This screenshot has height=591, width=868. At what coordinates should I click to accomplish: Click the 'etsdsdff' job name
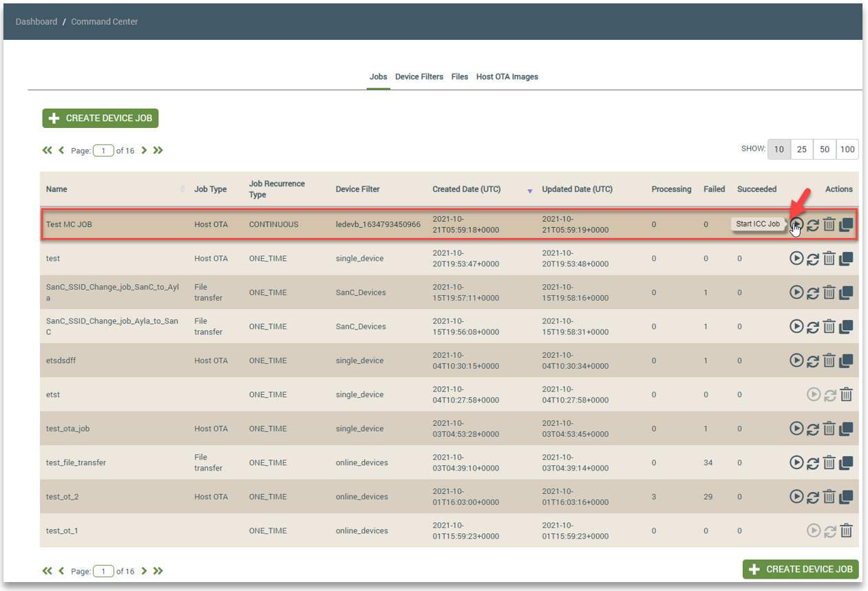(x=61, y=361)
